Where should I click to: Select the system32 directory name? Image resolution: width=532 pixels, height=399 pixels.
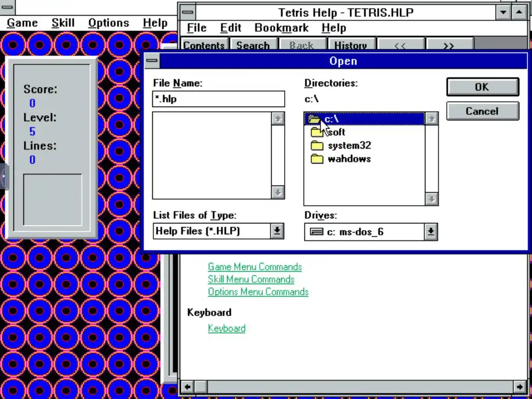(x=349, y=145)
